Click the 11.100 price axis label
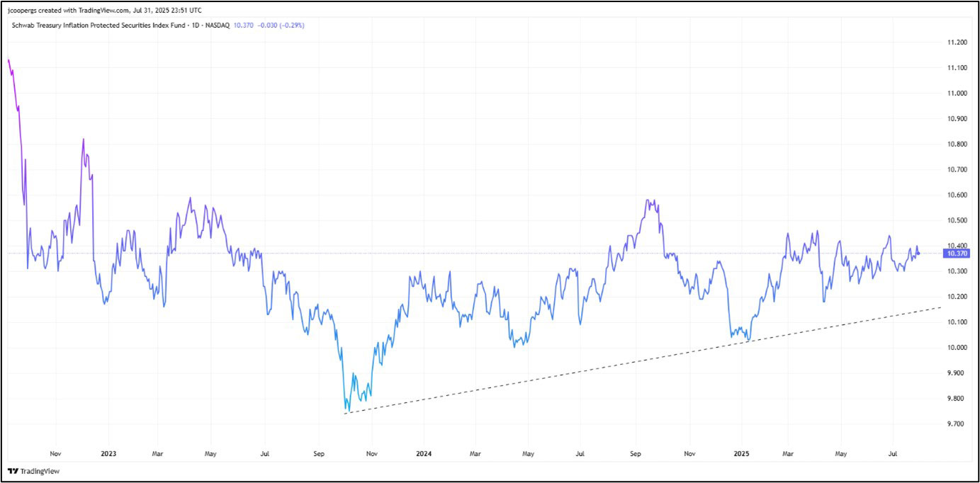Viewport: 980px width, 483px height. coord(957,68)
